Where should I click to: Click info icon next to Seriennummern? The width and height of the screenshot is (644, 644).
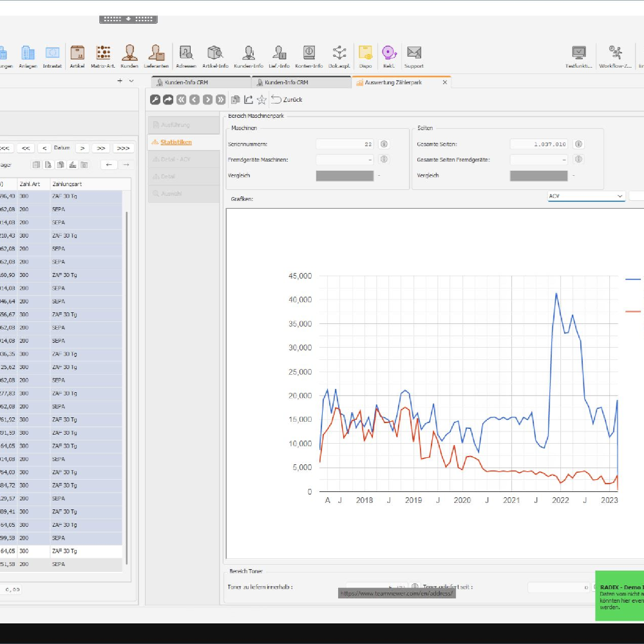(x=384, y=144)
